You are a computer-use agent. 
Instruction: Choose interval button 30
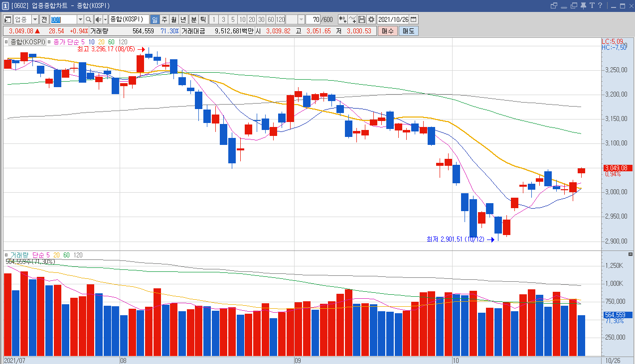click(x=261, y=19)
